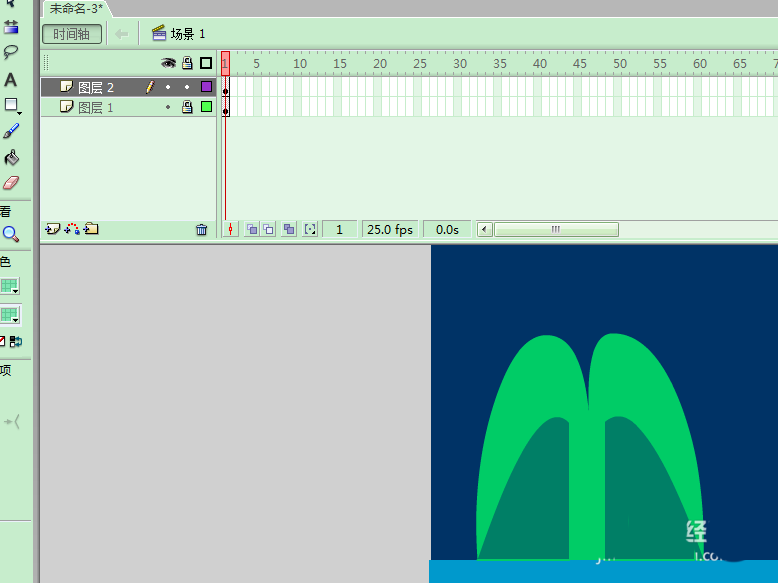This screenshot has width=778, height=583.
Task: Toggle visibility dot of 图层 1
Action: pyautogui.click(x=168, y=107)
